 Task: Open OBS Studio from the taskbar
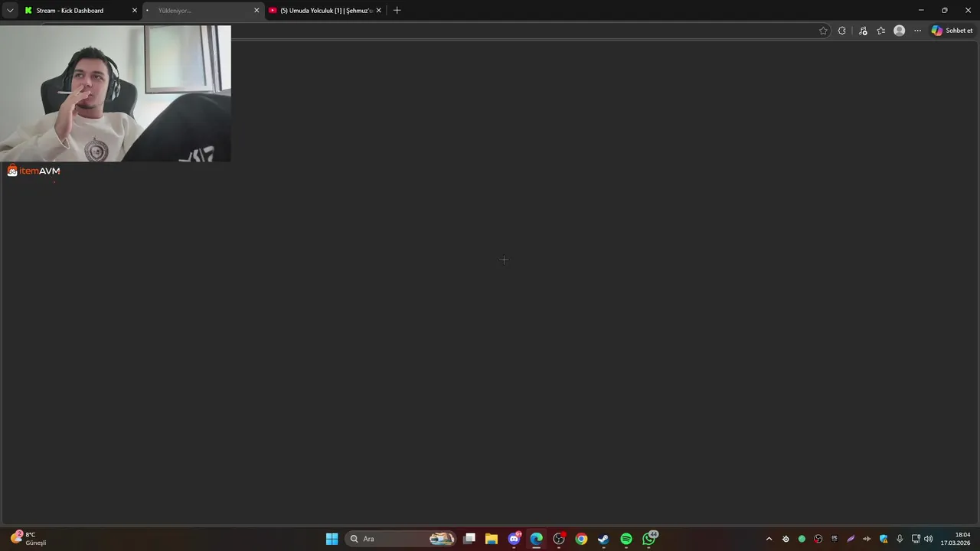(x=559, y=539)
